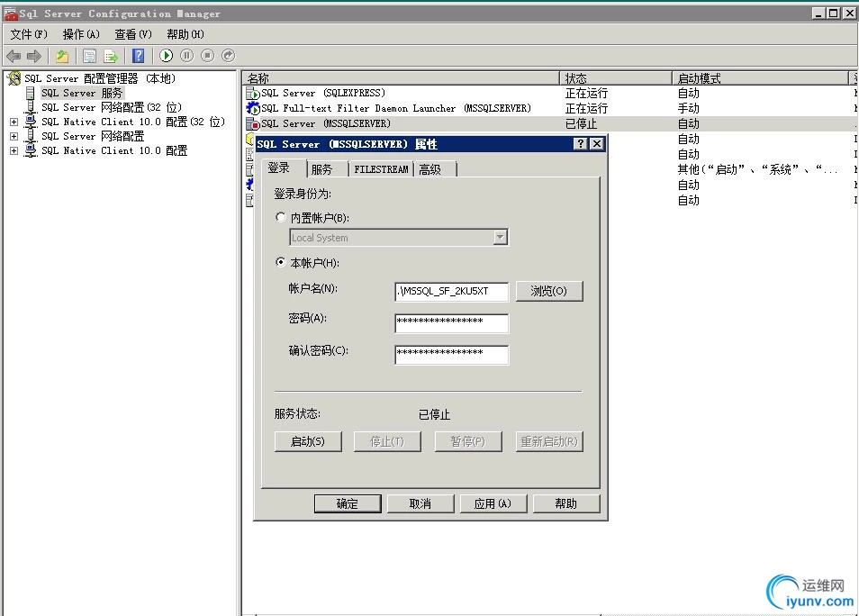Screen dimensions: 859x616
Task: Click the Up one level folder icon
Action: 62,56
